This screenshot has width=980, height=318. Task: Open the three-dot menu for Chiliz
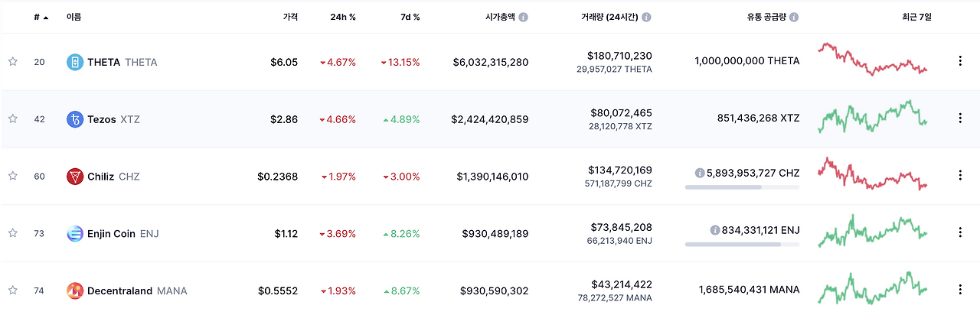(x=960, y=176)
